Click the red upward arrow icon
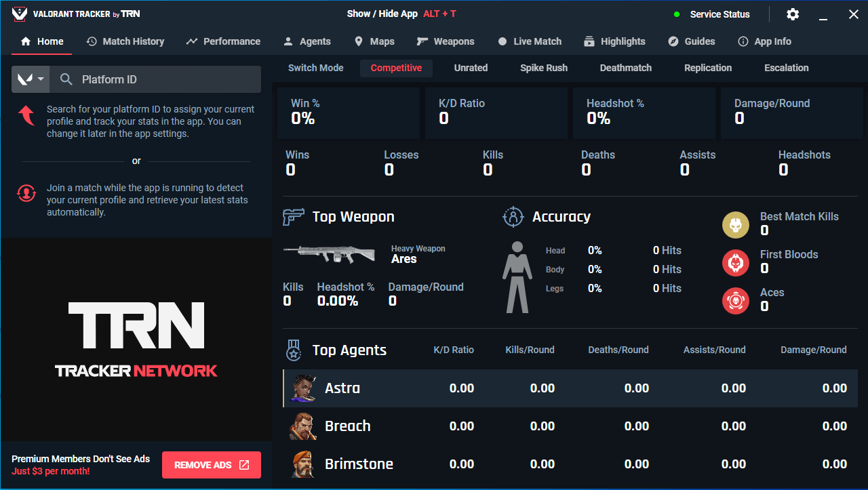The image size is (868, 490). [26, 116]
